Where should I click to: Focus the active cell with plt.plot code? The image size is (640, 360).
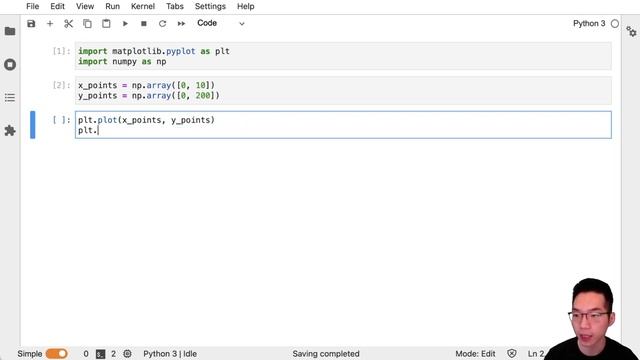pyautogui.click(x=343, y=125)
